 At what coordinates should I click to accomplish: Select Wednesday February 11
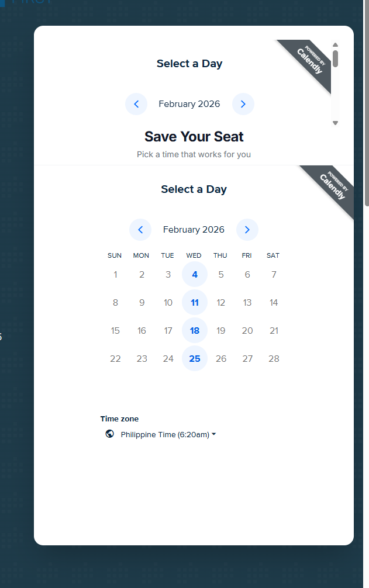point(195,303)
